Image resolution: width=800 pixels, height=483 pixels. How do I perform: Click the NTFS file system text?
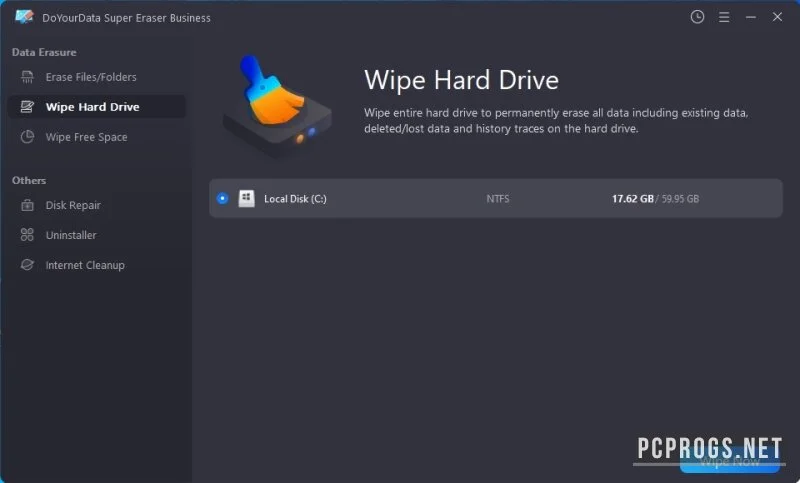(x=497, y=198)
